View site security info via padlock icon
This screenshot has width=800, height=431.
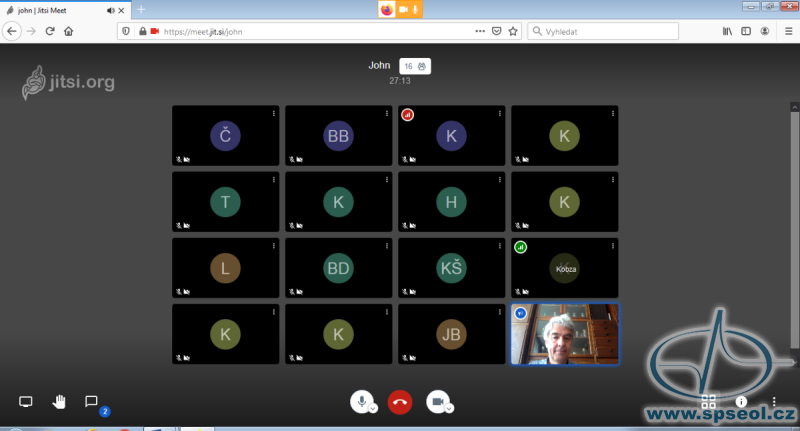(143, 31)
